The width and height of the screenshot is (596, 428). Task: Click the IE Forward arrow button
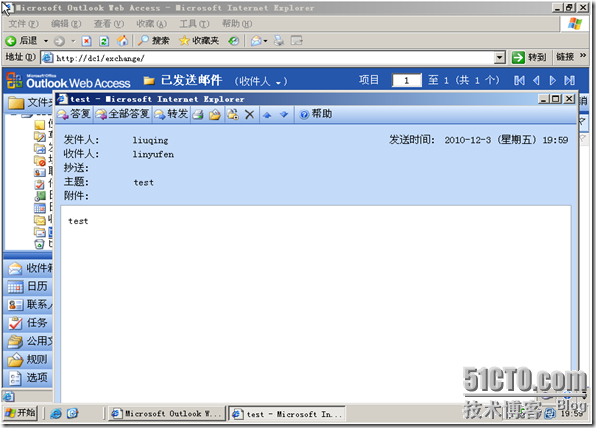59,41
